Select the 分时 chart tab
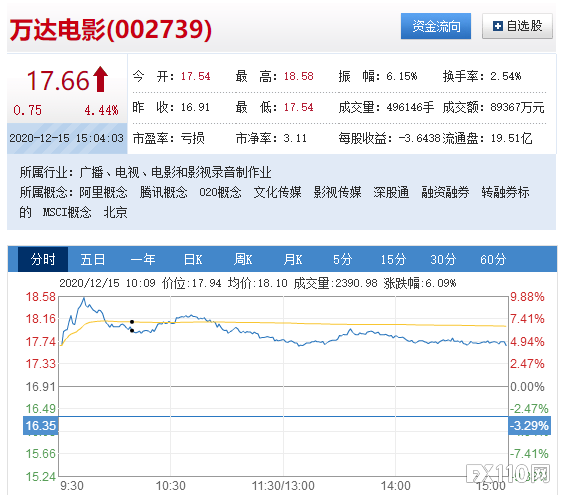The height and width of the screenshot is (495, 565). pos(43,259)
